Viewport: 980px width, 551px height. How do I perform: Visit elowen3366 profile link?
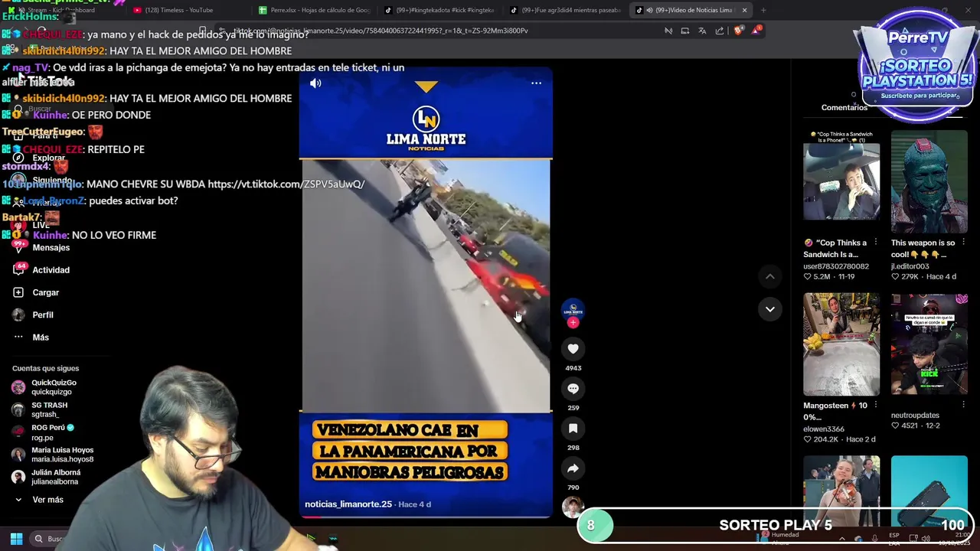click(823, 429)
